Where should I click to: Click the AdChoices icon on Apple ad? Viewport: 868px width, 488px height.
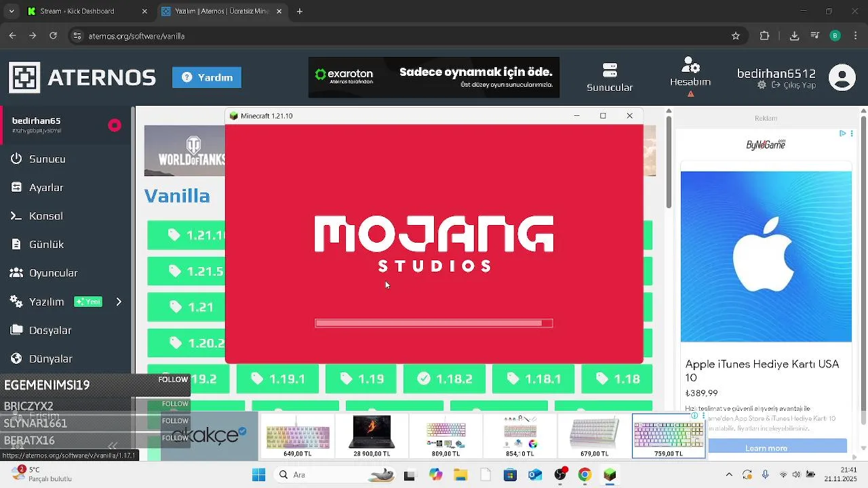coord(842,134)
